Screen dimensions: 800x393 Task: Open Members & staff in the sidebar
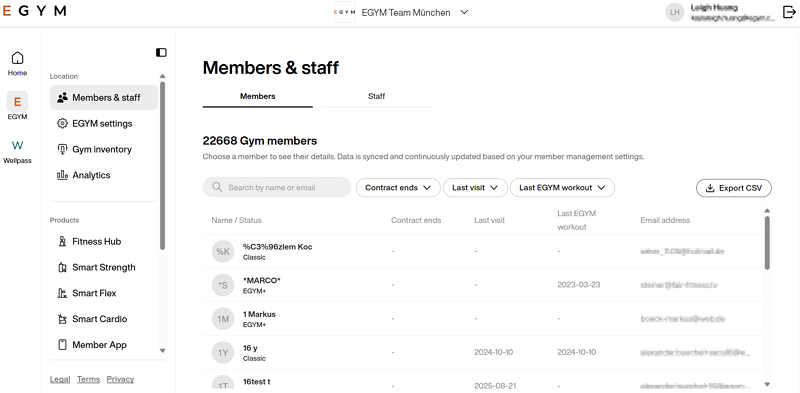(104, 97)
